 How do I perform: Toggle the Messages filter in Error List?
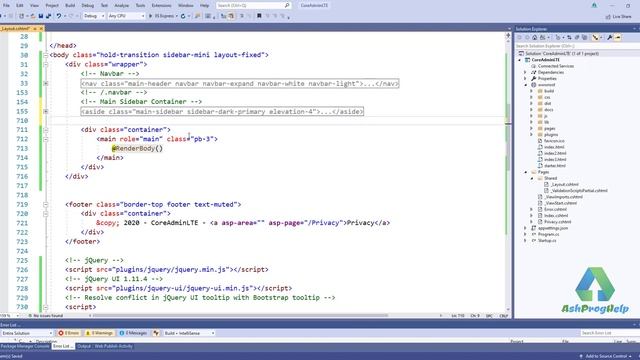tap(133, 333)
